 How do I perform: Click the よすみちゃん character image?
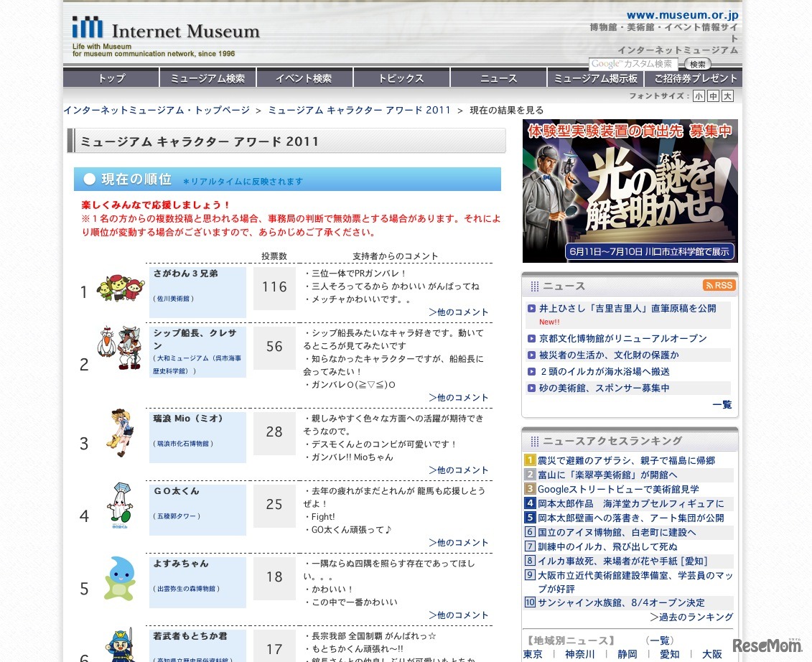[x=120, y=579]
